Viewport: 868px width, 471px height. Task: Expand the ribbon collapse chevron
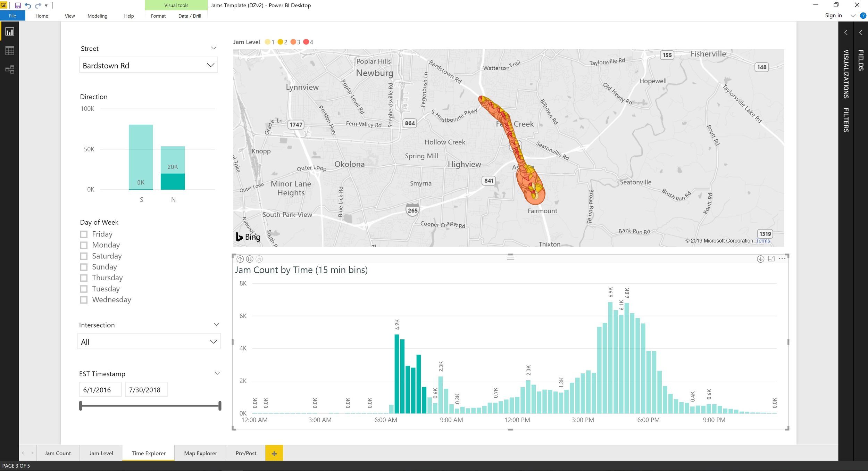point(853,16)
